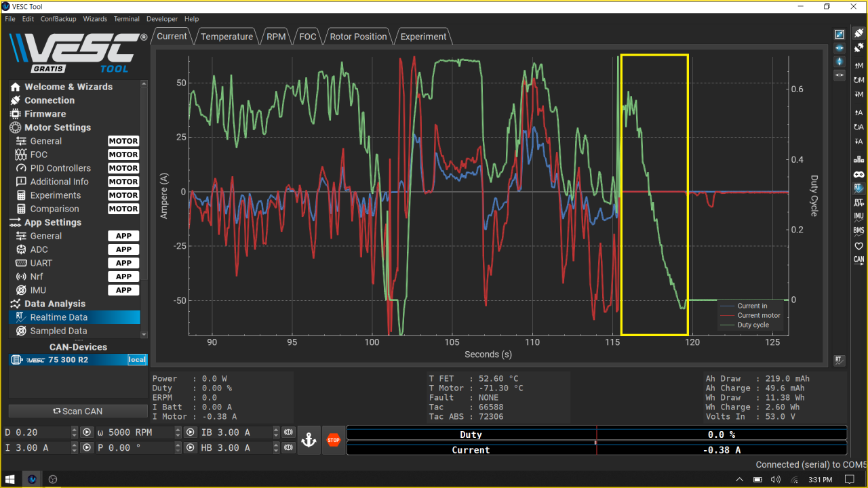The height and width of the screenshot is (488, 868).
Task: Toggle the heart keep-alive icon
Action: click(x=859, y=245)
